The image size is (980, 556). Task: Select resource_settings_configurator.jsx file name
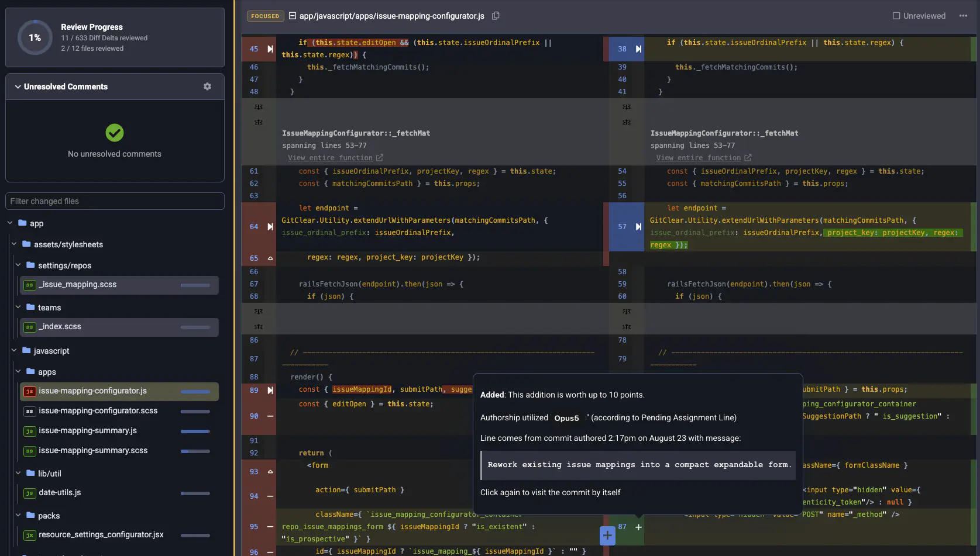pyautogui.click(x=101, y=535)
